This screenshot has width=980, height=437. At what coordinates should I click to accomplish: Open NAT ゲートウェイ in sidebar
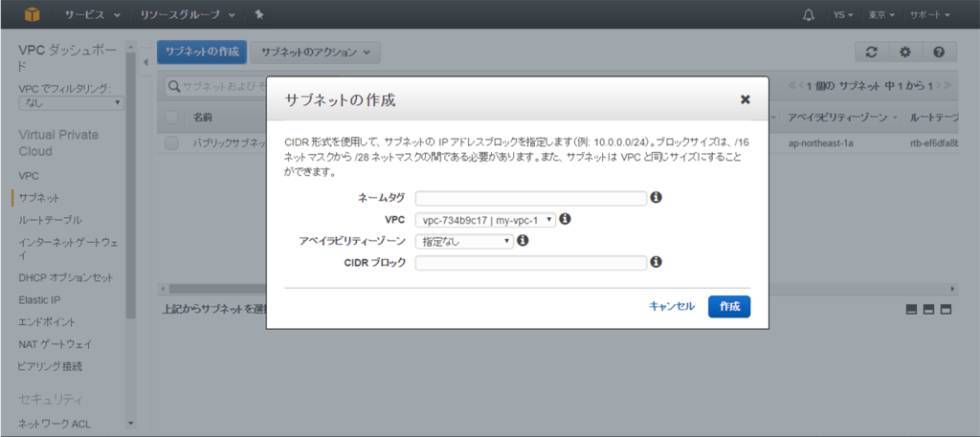point(55,344)
